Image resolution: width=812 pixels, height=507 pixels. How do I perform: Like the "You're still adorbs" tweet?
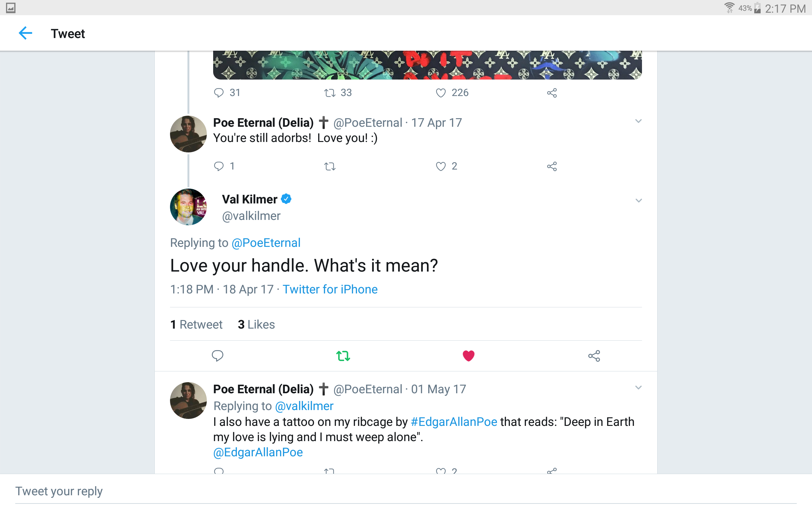pos(441,166)
